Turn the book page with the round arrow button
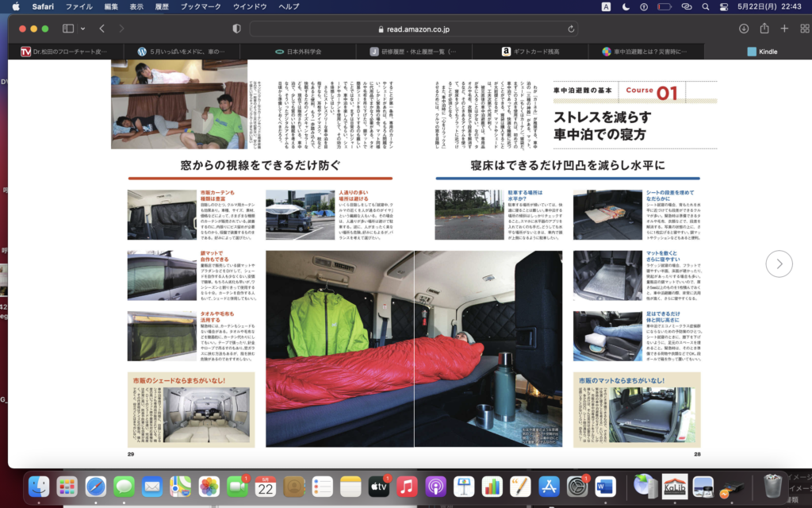Screen dimensions: 812x508 pyautogui.click(x=779, y=264)
